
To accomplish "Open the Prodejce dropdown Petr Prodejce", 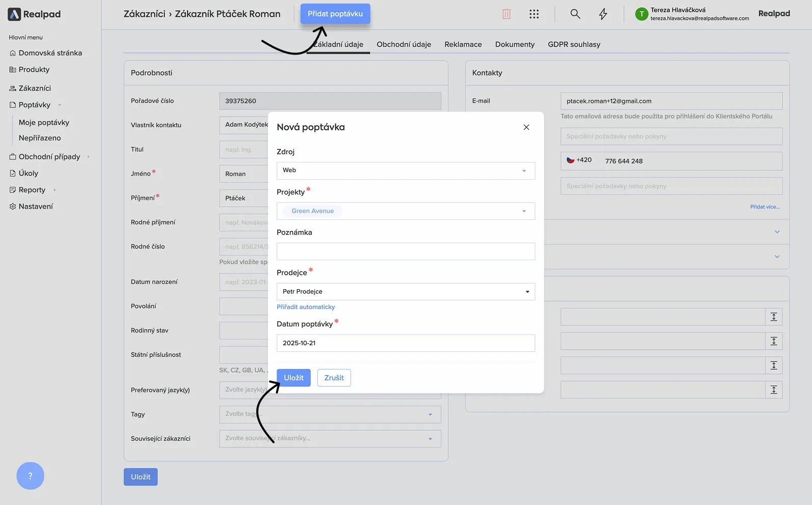I will point(405,292).
